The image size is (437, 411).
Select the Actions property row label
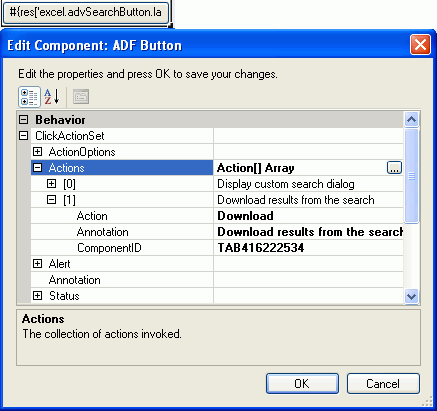tap(66, 168)
